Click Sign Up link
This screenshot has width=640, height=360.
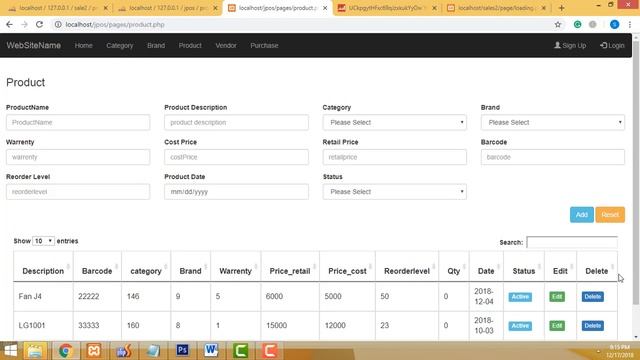(570, 45)
